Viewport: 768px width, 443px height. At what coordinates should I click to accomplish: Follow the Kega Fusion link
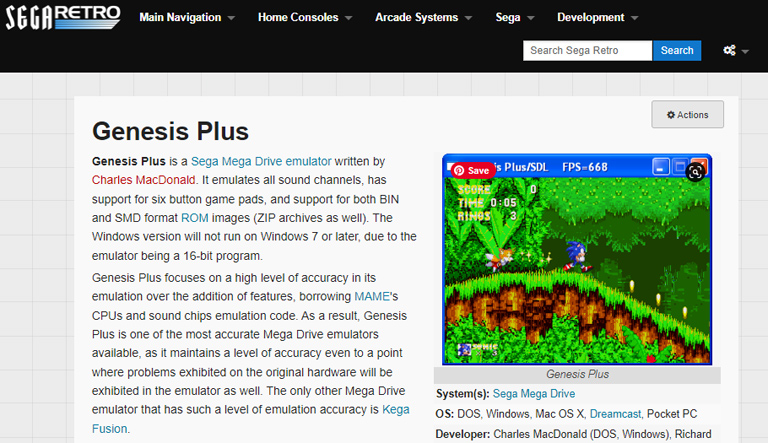point(250,419)
